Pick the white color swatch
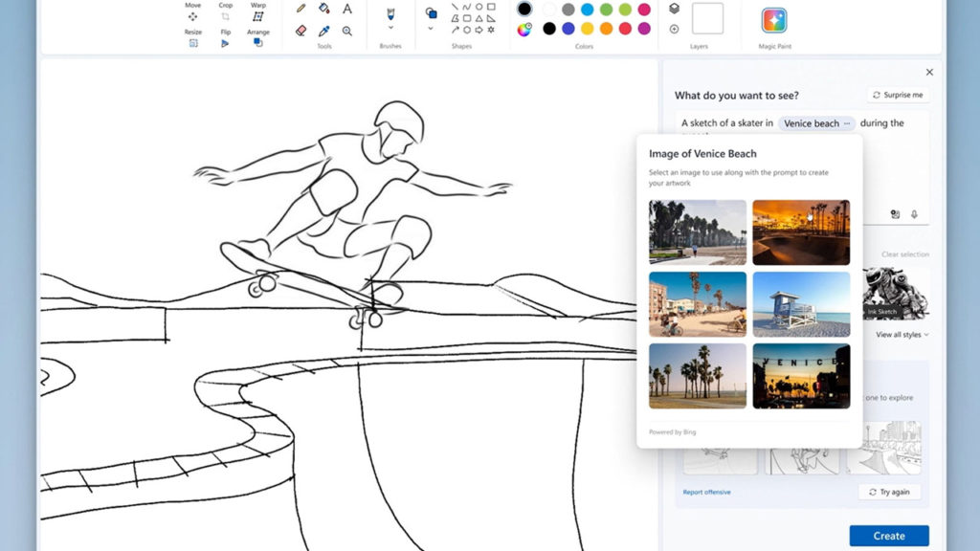This screenshot has height=551, width=980. [548, 10]
